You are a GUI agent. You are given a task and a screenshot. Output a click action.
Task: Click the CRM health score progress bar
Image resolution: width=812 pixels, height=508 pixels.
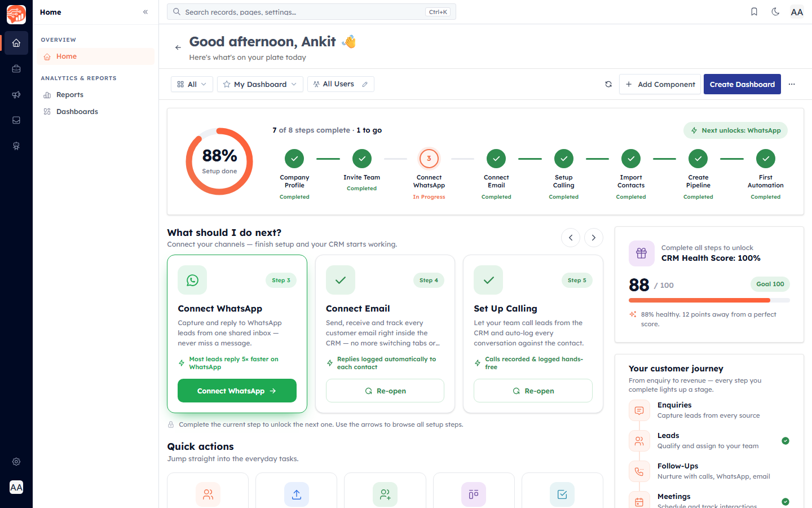[709, 300]
